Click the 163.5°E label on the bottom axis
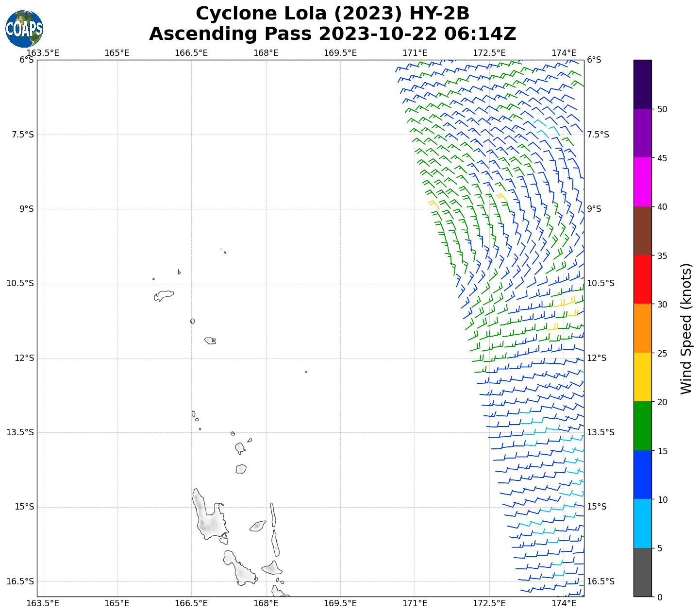700x614 pixels. pyautogui.click(x=43, y=603)
